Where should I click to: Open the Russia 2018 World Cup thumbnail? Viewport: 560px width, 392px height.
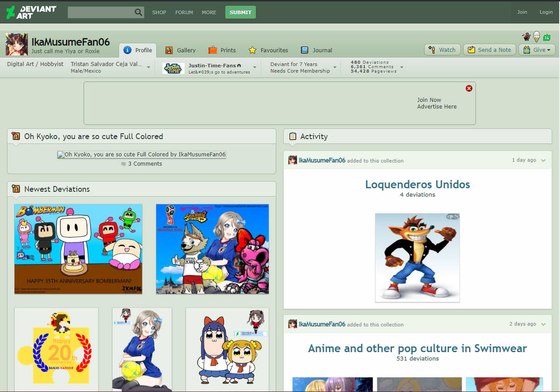click(x=213, y=249)
